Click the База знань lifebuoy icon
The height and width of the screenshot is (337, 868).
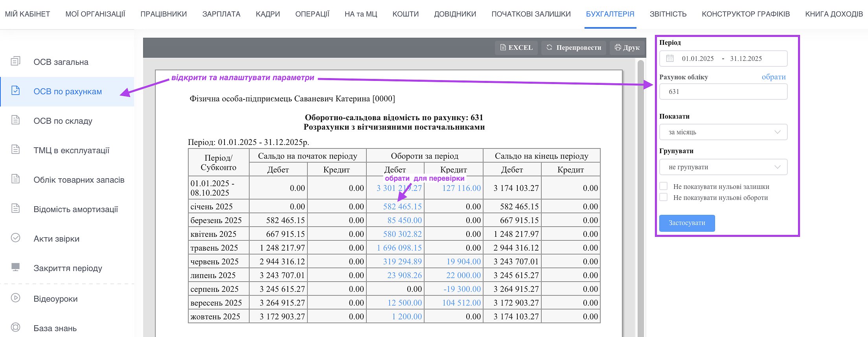[x=15, y=327]
